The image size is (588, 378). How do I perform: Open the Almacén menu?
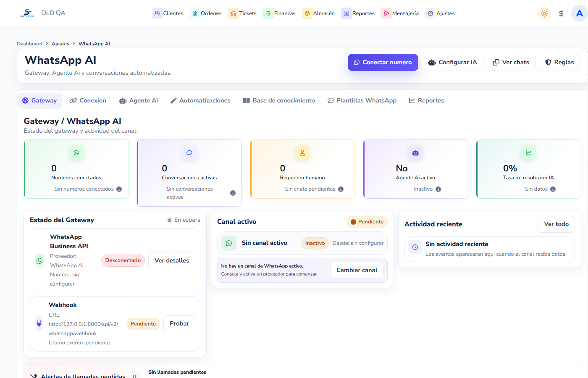(x=318, y=13)
